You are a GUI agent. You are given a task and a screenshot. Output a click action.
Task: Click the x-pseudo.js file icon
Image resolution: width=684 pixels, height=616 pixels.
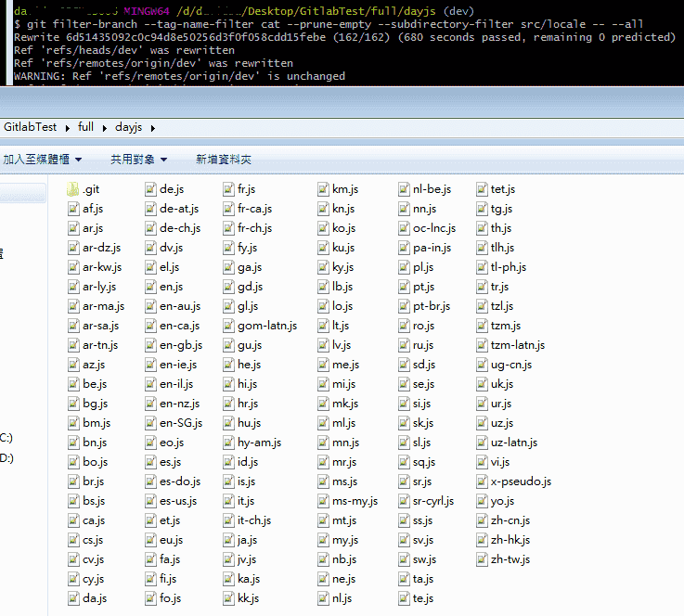point(483,481)
